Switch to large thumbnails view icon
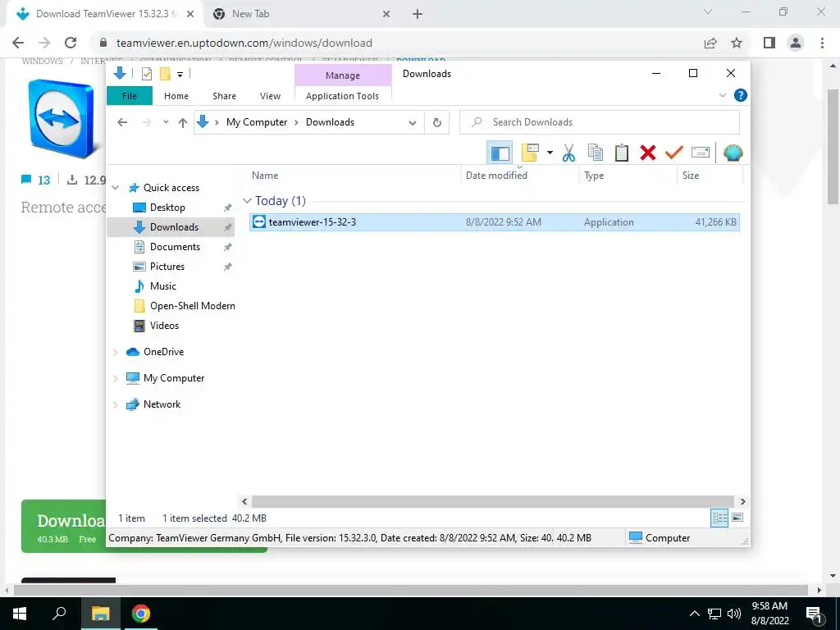The height and width of the screenshot is (630, 840). pyautogui.click(x=737, y=518)
